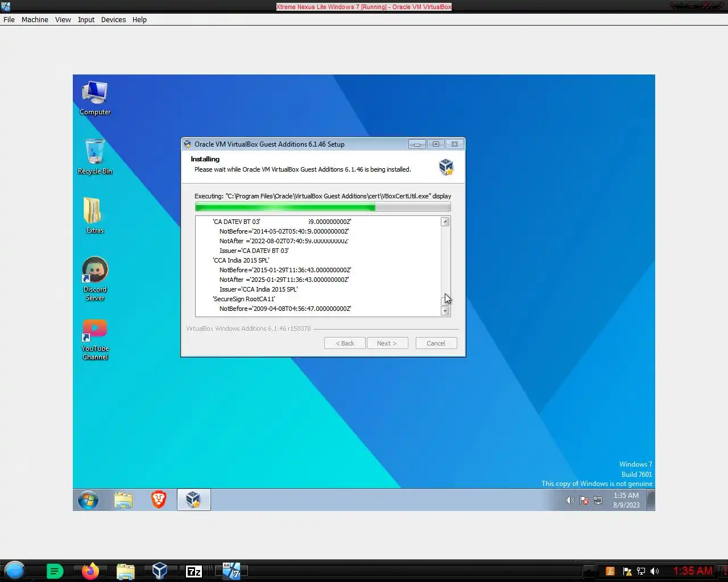Image resolution: width=728 pixels, height=582 pixels.
Task: Select log line 'CCA India 2015 SPL'
Action: [x=241, y=260]
